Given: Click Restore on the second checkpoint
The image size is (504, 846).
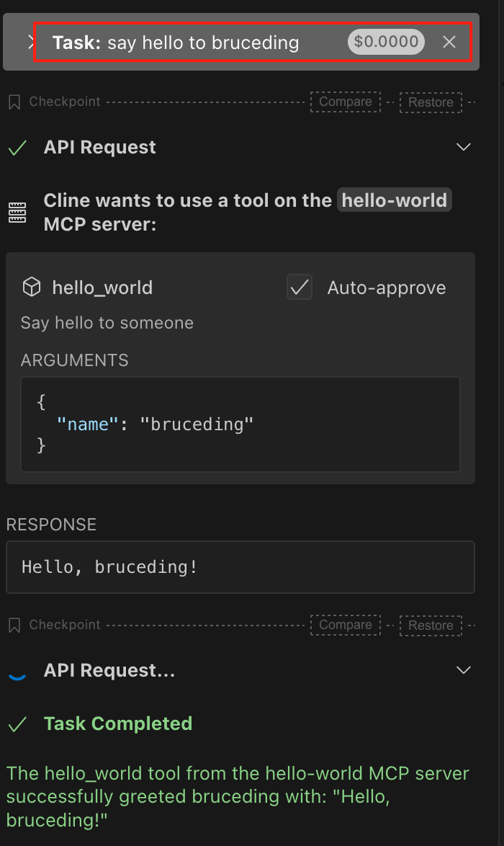Looking at the screenshot, I should coord(431,625).
